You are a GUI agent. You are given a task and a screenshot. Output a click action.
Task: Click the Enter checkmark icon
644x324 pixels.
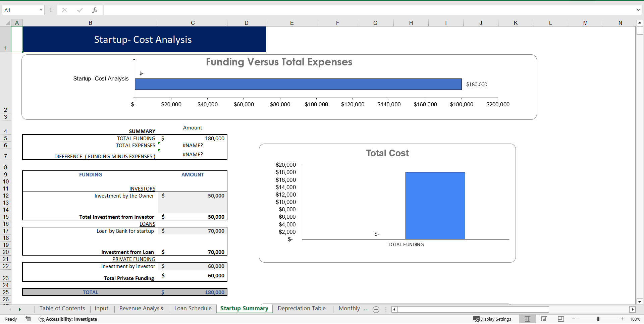[79, 10]
